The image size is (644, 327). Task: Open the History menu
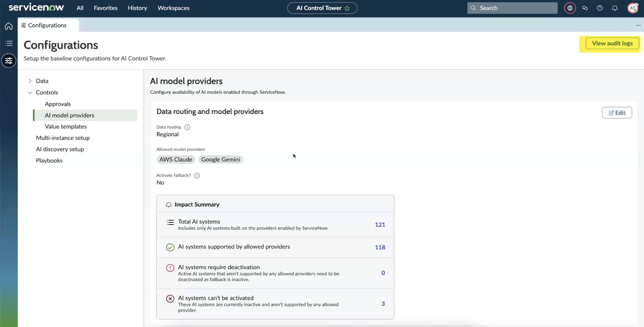137,8
